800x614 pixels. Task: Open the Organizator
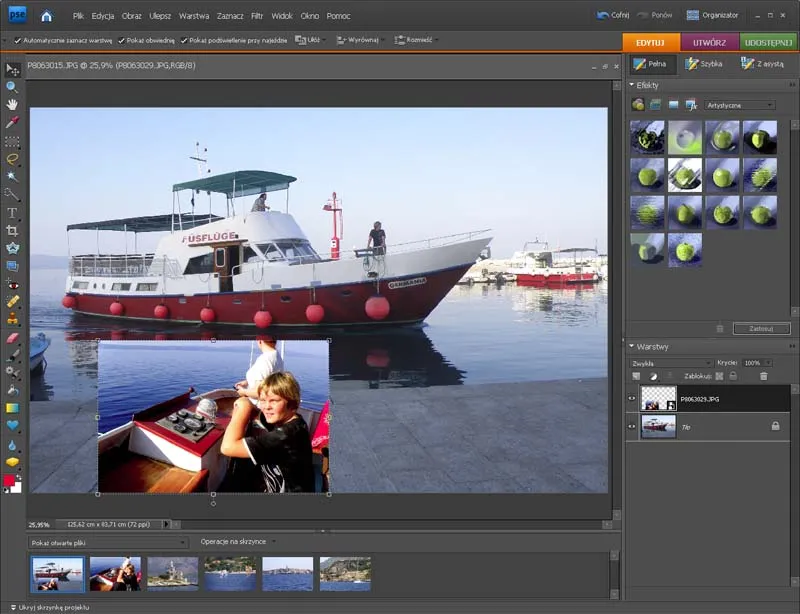(713, 15)
